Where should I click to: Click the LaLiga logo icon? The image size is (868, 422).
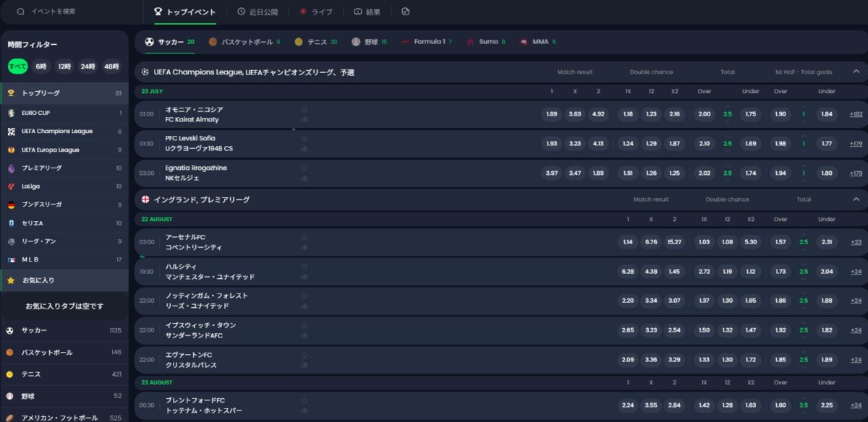click(x=11, y=186)
